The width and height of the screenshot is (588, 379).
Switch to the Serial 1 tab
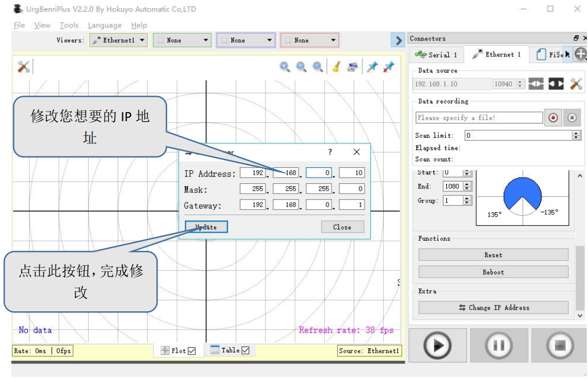coord(437,55)
